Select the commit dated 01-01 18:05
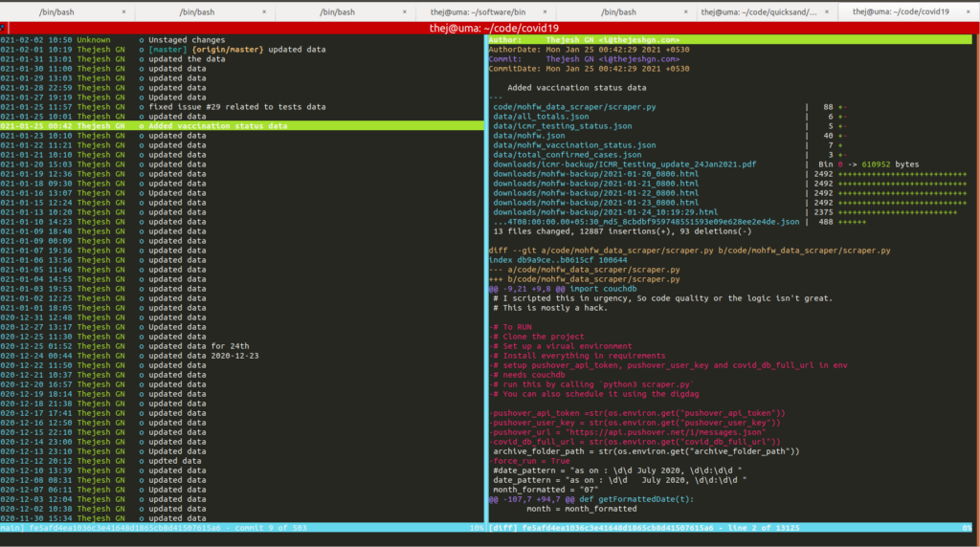Screen dimensions: 980x547 point(242,308)
